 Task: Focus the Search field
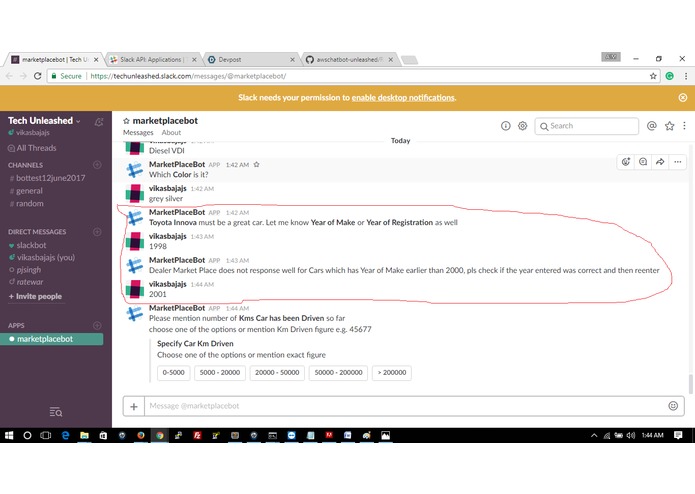(x=586, y=126)
